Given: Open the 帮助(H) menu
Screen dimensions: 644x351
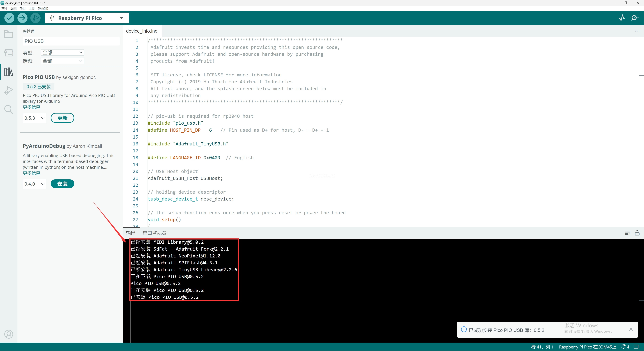Looking at the screenshot, I should (43, 8).
